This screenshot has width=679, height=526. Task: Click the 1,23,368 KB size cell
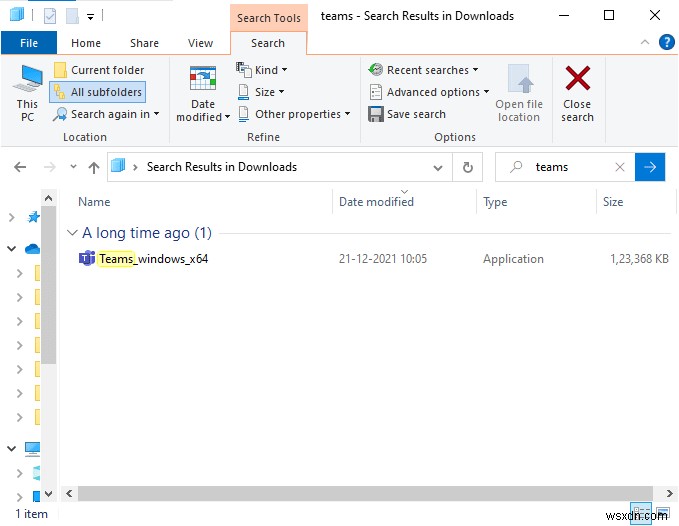[639, 259]
